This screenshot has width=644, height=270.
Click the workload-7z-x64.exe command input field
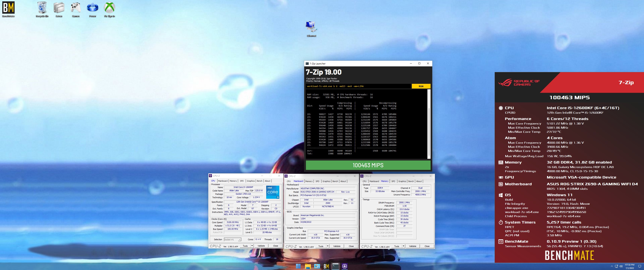tap(359, 86)
